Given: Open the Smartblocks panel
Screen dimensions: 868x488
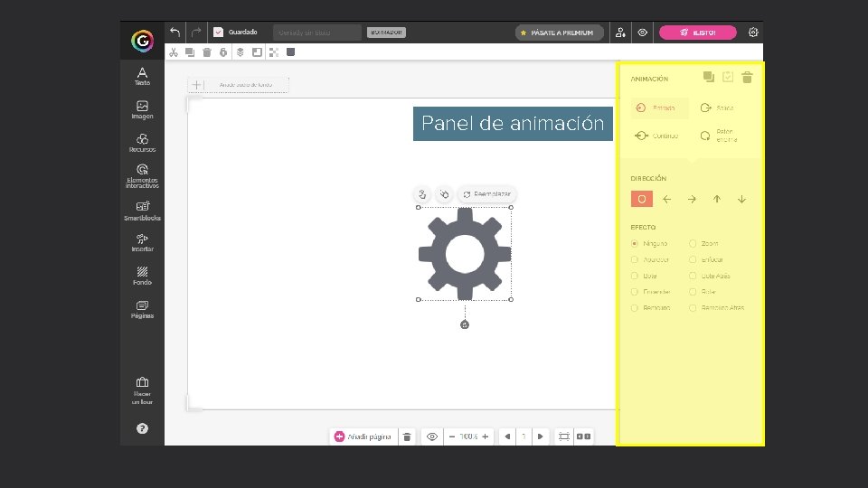Looking at the screenshot, I should click(x=142, y=211).
